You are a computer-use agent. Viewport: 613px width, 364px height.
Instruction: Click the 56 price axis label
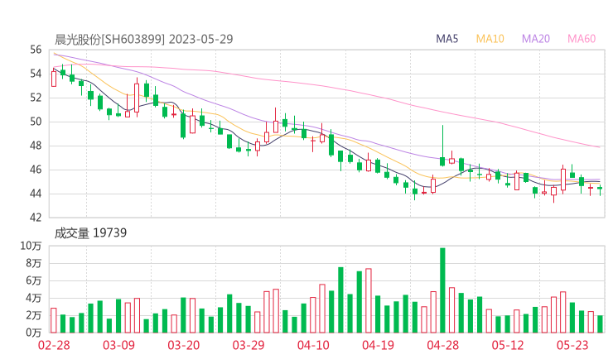[36, 50]
